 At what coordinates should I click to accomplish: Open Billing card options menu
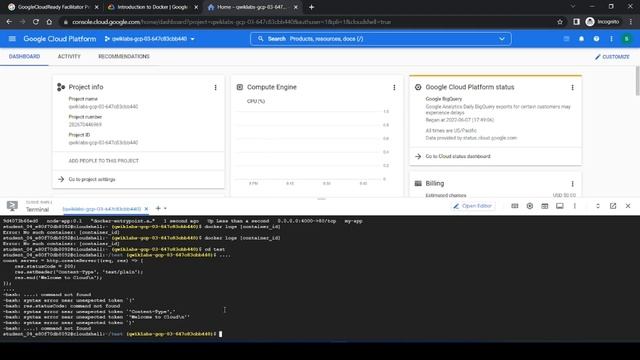pyautogui.click(x=573, y=184)
